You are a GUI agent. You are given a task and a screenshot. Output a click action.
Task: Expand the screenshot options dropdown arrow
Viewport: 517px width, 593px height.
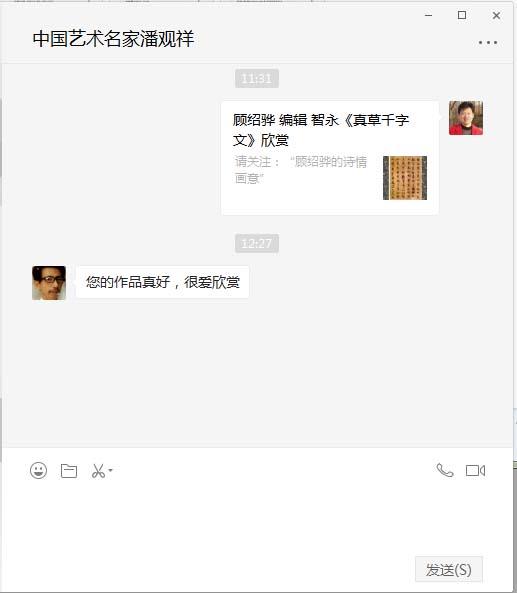(x=110, y=470)
